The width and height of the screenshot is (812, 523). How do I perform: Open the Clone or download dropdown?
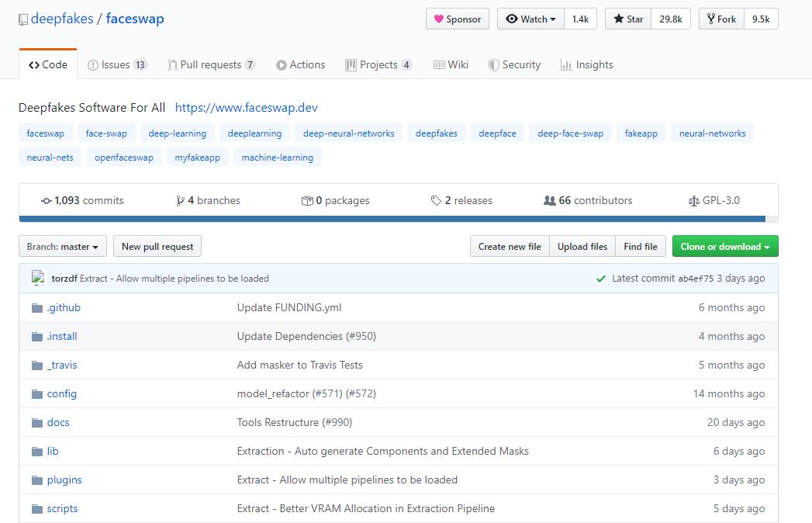pyautogui.click(x=724, y=247)
